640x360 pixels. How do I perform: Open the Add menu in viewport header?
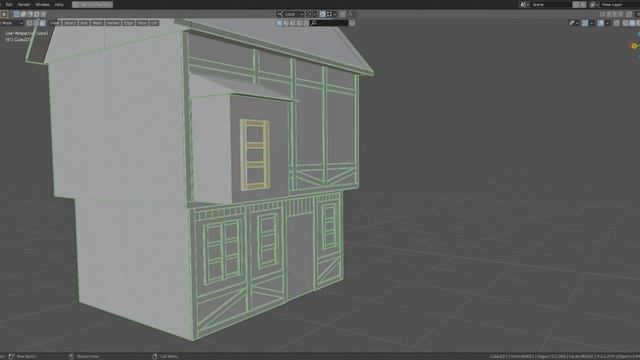point(84,23)
